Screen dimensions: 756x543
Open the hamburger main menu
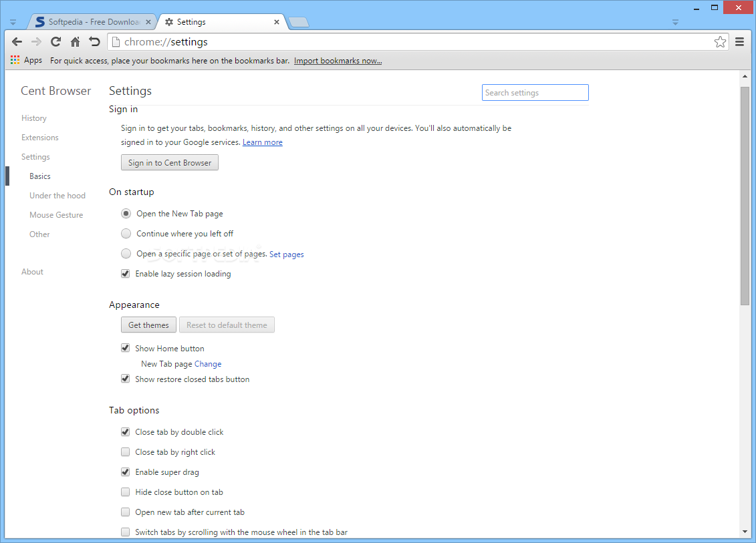pos(739,42)
